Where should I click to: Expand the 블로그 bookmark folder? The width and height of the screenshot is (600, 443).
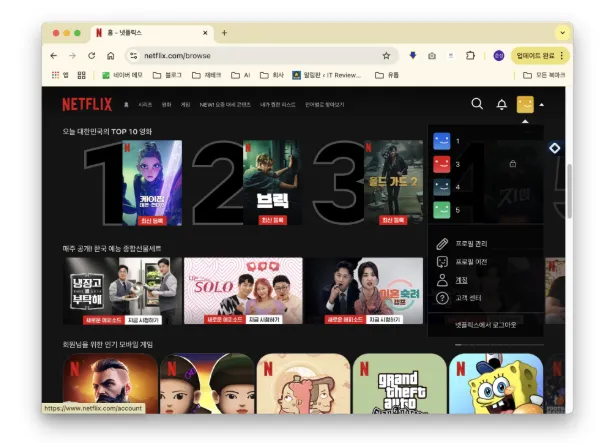point(167,75)
